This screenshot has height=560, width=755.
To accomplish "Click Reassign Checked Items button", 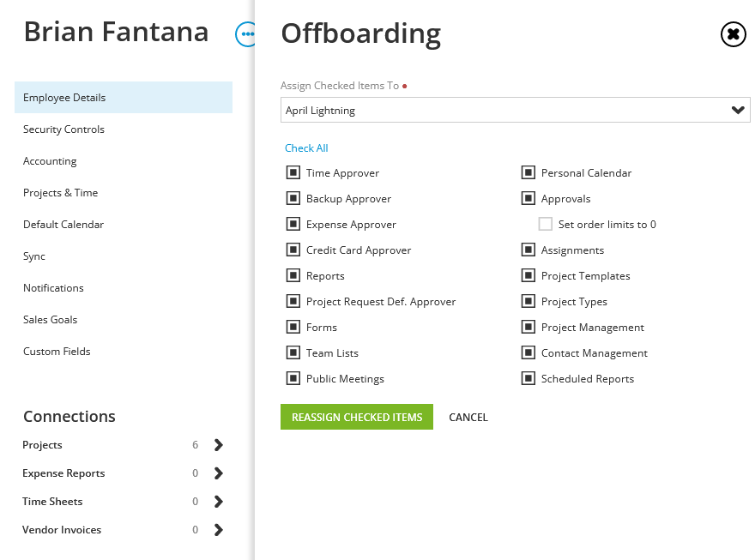I will [x=357, y=417].
